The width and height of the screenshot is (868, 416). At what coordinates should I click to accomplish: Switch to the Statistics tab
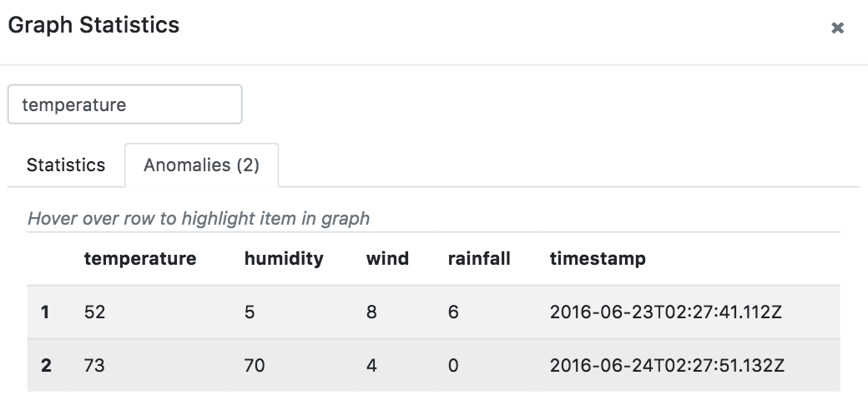point(66,165)
